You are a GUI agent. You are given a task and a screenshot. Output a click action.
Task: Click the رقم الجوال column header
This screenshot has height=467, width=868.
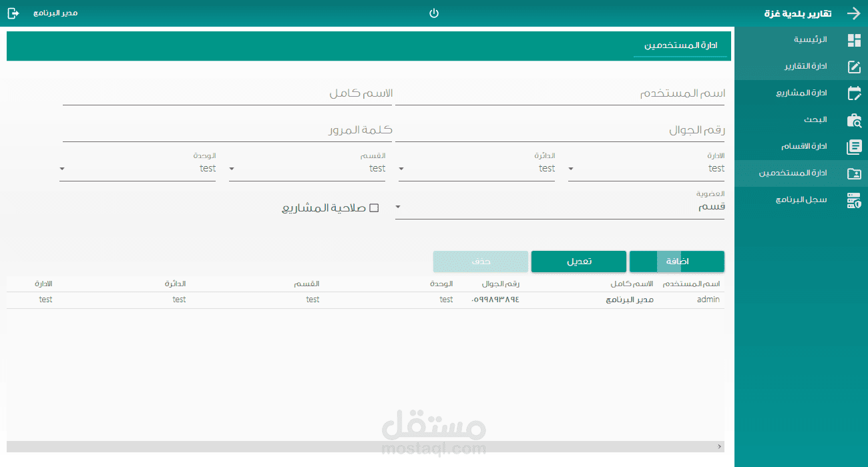(x=501, y=284)
